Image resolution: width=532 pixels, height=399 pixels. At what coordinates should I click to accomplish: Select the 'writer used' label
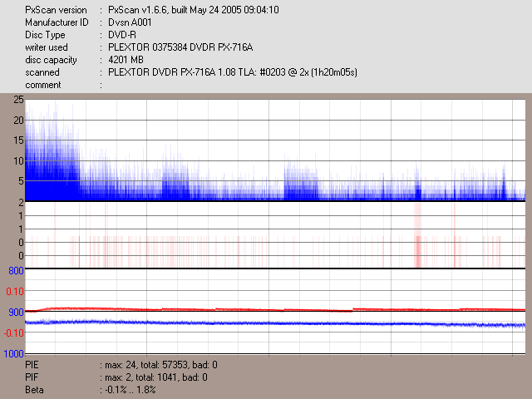(47, 47)
